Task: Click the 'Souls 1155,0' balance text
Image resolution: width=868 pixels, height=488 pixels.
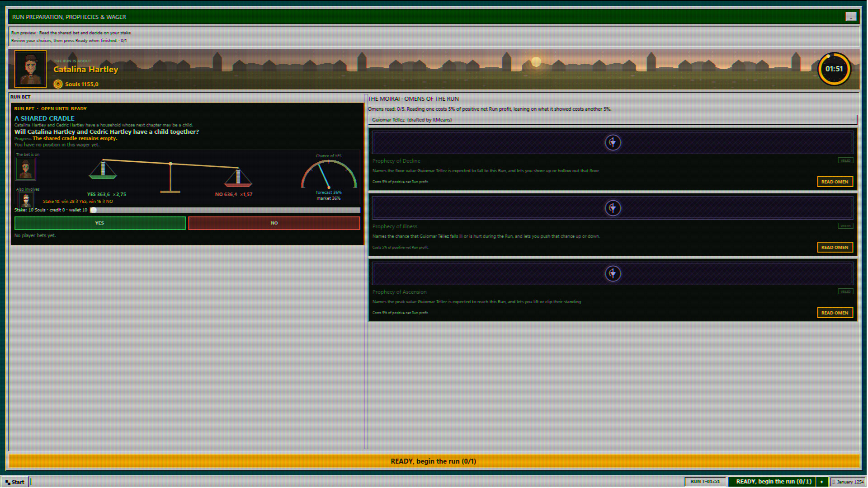Action: [x=82, y=84]
